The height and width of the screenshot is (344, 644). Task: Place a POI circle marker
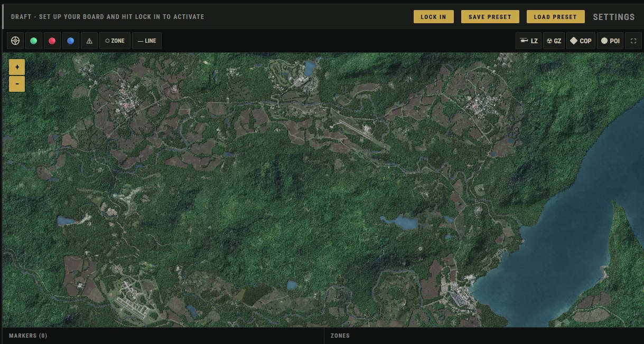[610, 41]
